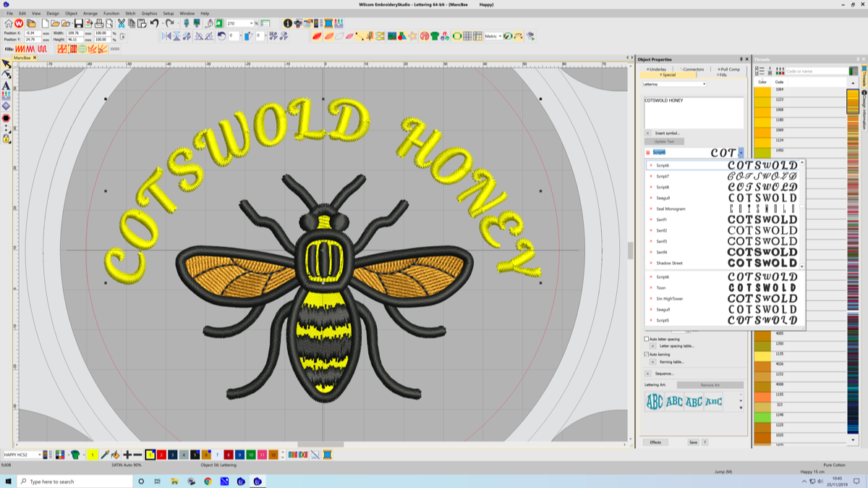Screen dimensions: 868x488
Task: Click the Windows Start button
Action: pyautogui.click(x=8, y=481)
